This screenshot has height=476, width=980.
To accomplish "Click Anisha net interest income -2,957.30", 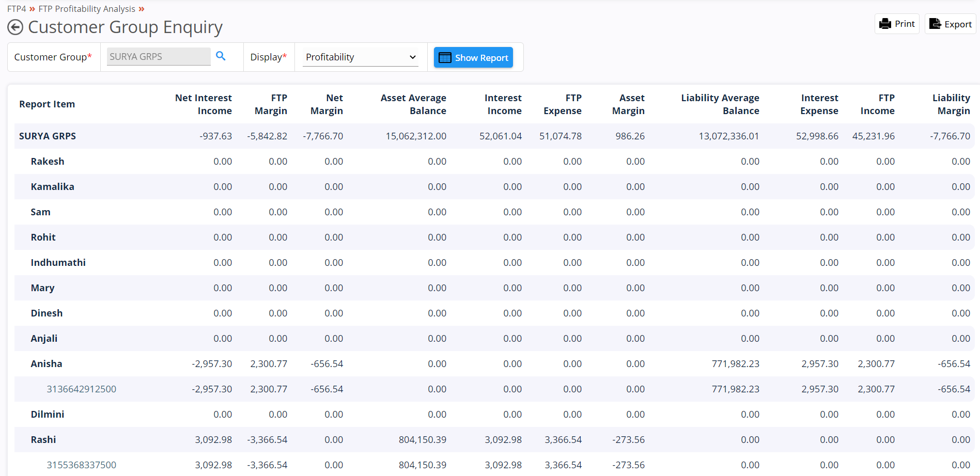I will 212,364.
